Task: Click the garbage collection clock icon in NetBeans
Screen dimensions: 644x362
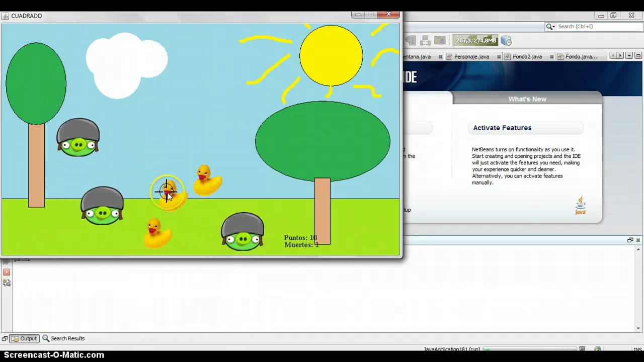Action: pyautogui.click(x=507, y=41)
